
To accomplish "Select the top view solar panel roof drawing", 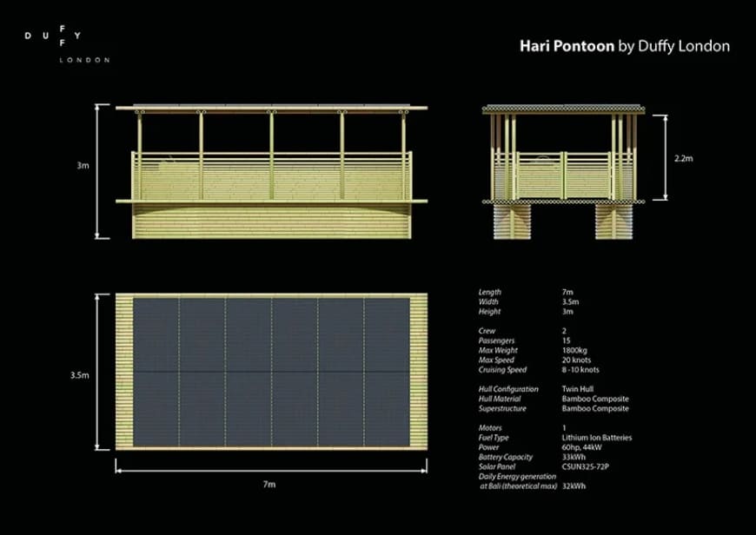I will coord(271,372).
